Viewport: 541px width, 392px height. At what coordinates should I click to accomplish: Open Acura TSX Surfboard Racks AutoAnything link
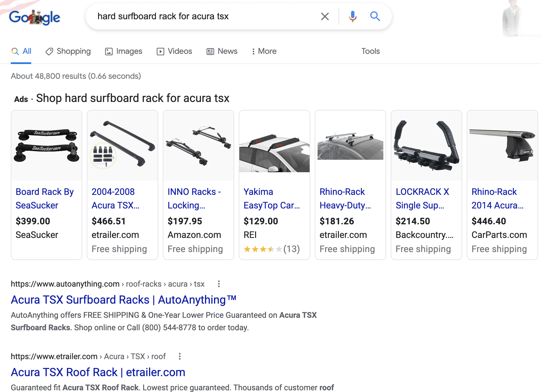coord(123,300)
